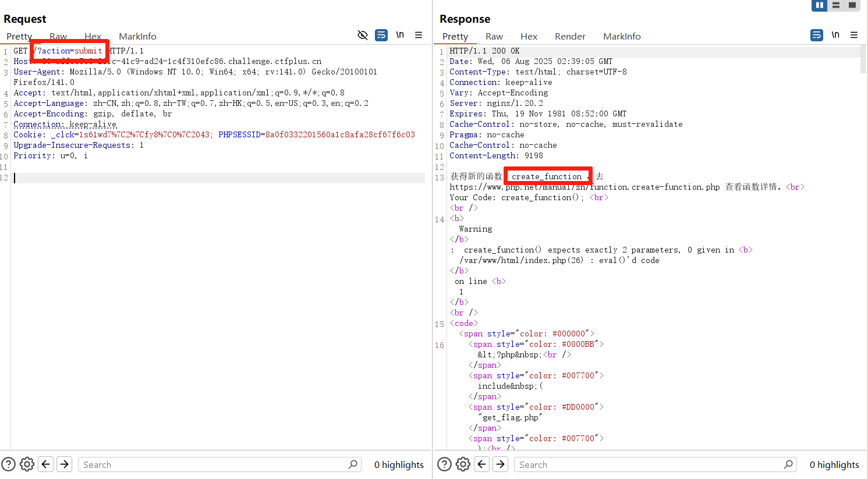Enable hidden character view in Request toolbar
This screenshot has width=868, height=479.
tap(363, 35)
